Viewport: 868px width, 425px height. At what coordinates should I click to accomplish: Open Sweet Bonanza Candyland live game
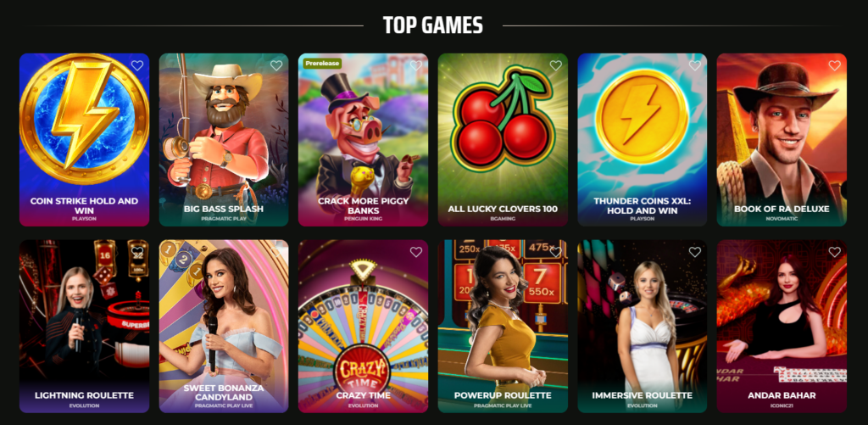pyautogui.click(x=224, y=327)
